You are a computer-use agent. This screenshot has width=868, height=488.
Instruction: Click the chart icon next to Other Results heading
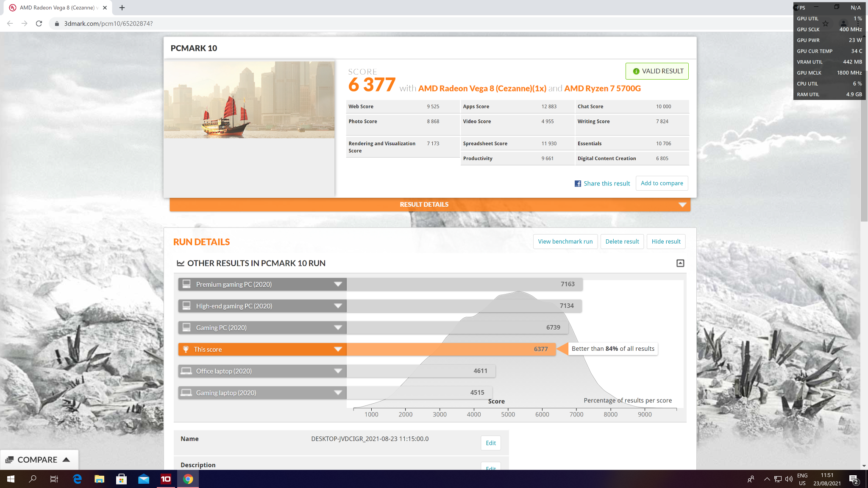pyautogui.click(x=181, y=263)
